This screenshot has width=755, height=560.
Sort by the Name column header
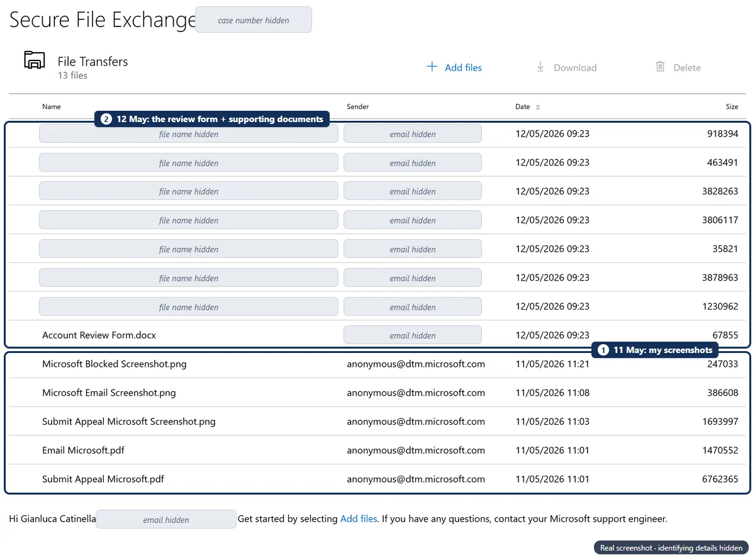[x=52, y=106]
